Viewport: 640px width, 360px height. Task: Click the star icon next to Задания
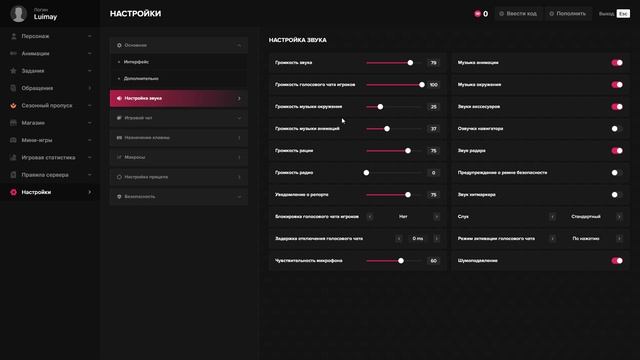click(13, 71)
